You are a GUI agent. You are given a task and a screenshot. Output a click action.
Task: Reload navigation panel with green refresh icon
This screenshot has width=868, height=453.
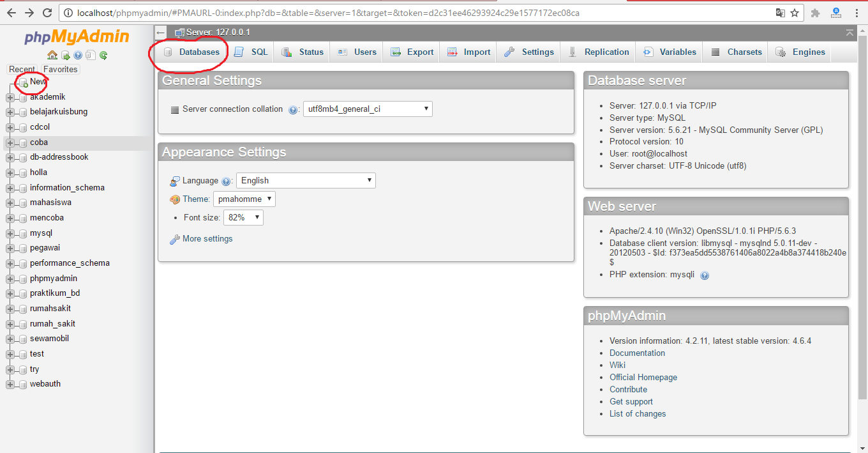click(103, 56)
